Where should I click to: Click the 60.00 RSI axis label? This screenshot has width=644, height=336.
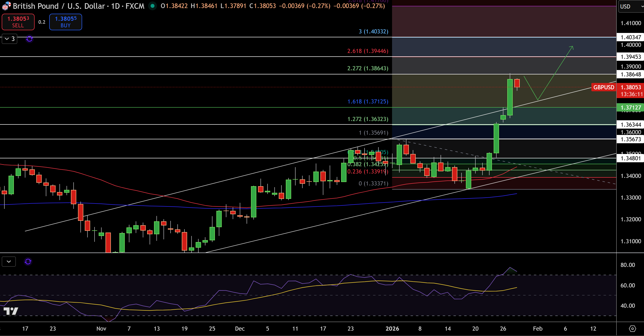point(627,285)
